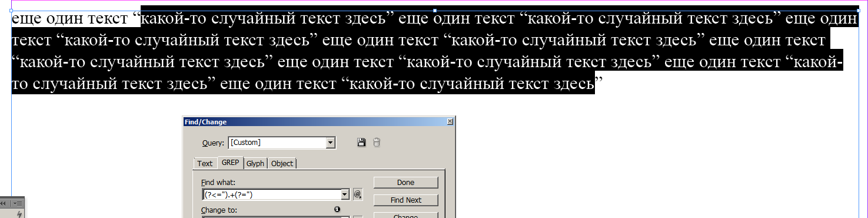Switch to the Glyph tab

tap(255, 163)
